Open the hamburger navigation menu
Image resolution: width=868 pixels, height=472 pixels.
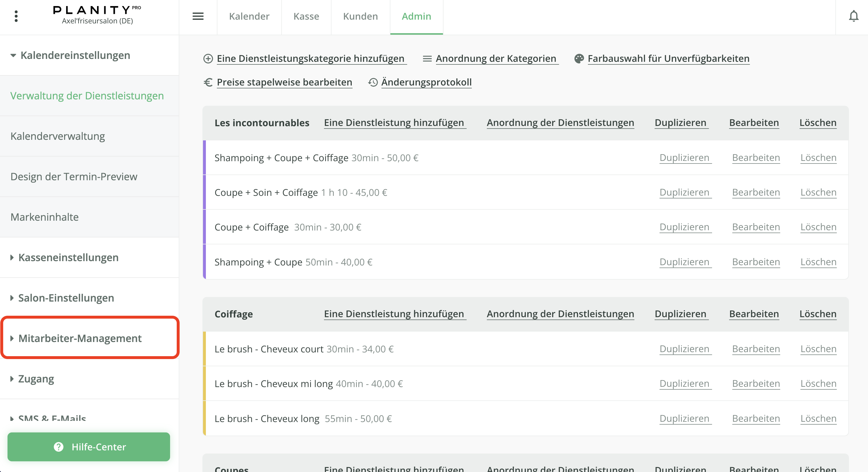tap(198, 16)
